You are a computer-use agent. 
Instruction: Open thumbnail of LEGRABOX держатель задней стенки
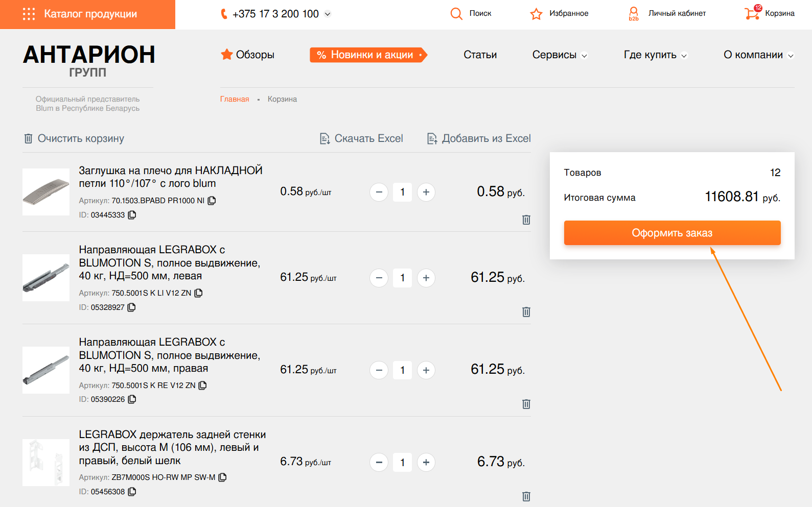[46, 463]
